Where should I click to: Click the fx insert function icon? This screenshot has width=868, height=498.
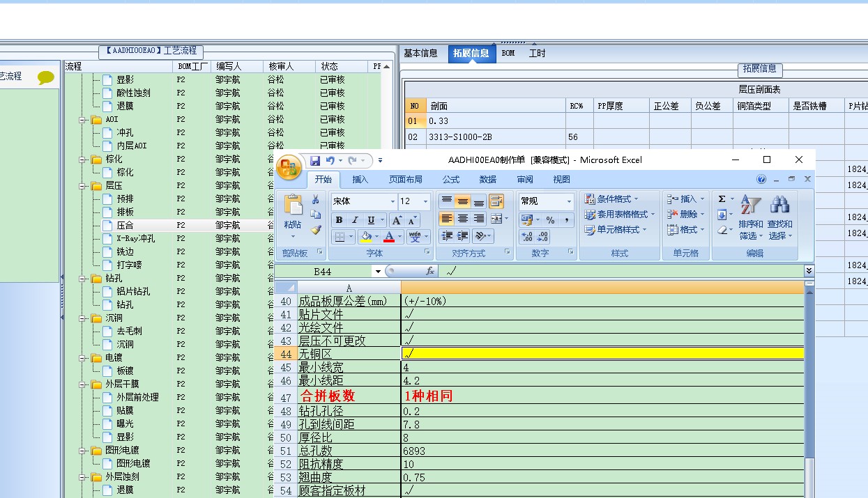click(x=430, y=271)
